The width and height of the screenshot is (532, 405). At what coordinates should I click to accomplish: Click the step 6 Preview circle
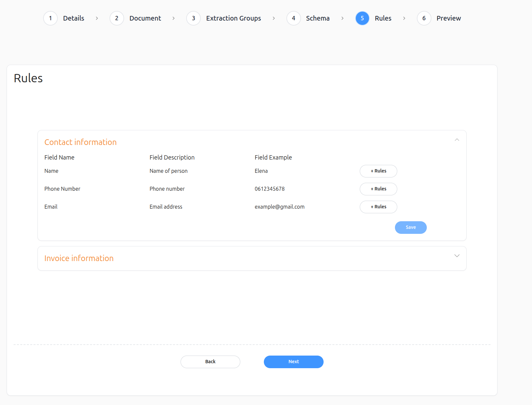click(x=424, y=18)
